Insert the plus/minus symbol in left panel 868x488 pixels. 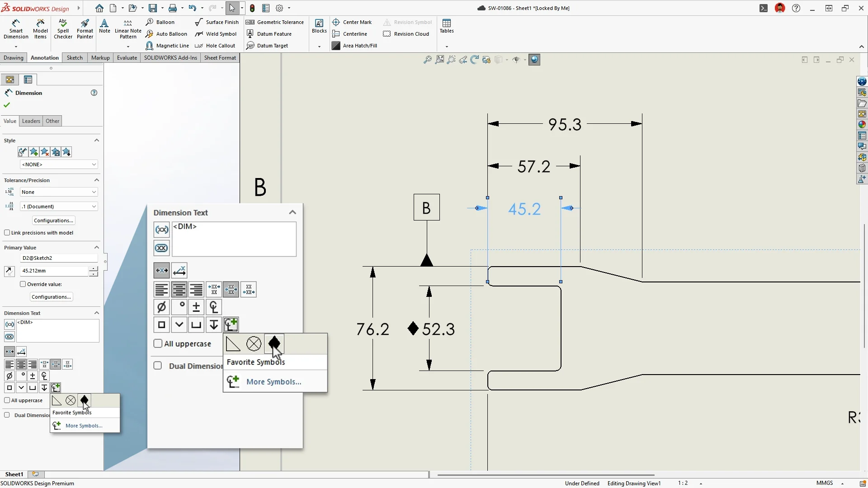point(33,376)
